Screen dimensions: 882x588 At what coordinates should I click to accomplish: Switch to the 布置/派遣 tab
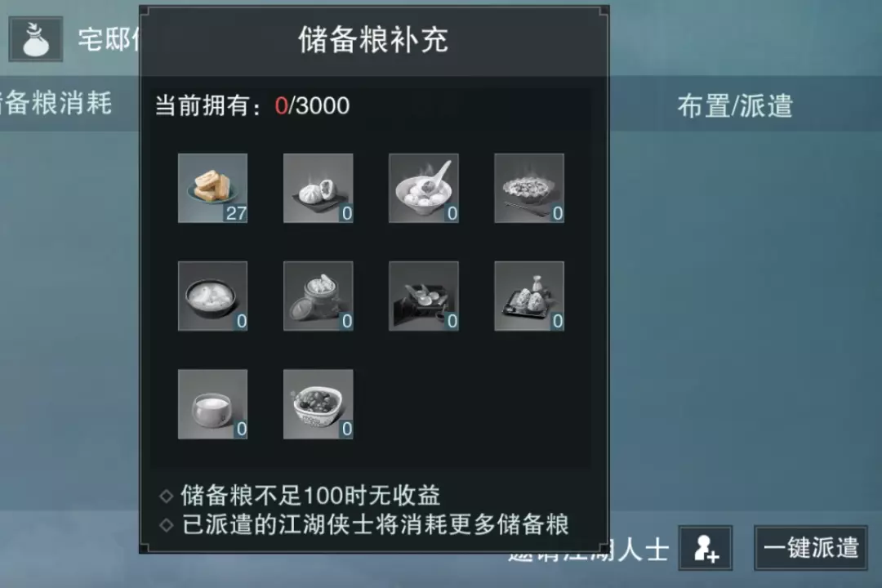tap(735, 106)
